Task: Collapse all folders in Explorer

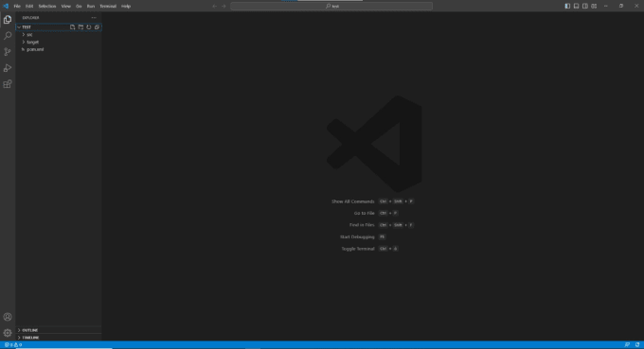Action: 97,27
